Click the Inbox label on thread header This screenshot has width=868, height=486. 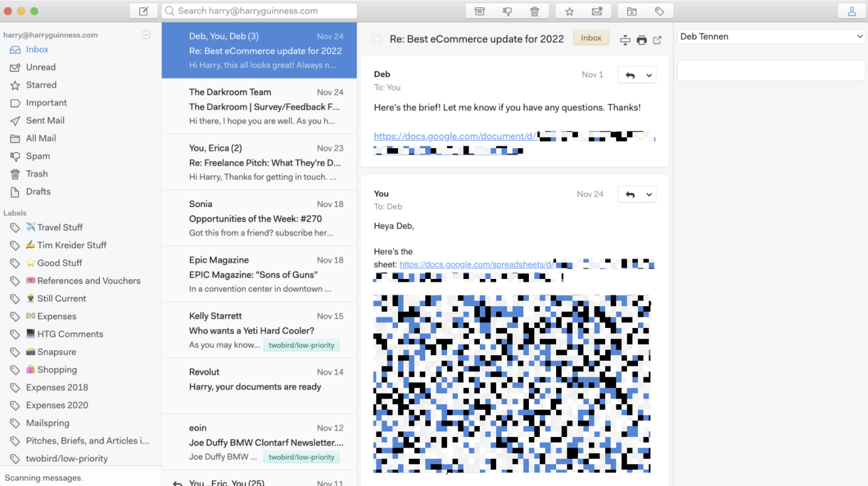click(x=591, y=38)
